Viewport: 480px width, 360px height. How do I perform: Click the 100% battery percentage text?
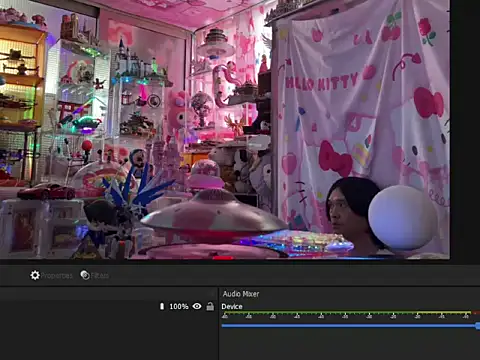(179, 306)
